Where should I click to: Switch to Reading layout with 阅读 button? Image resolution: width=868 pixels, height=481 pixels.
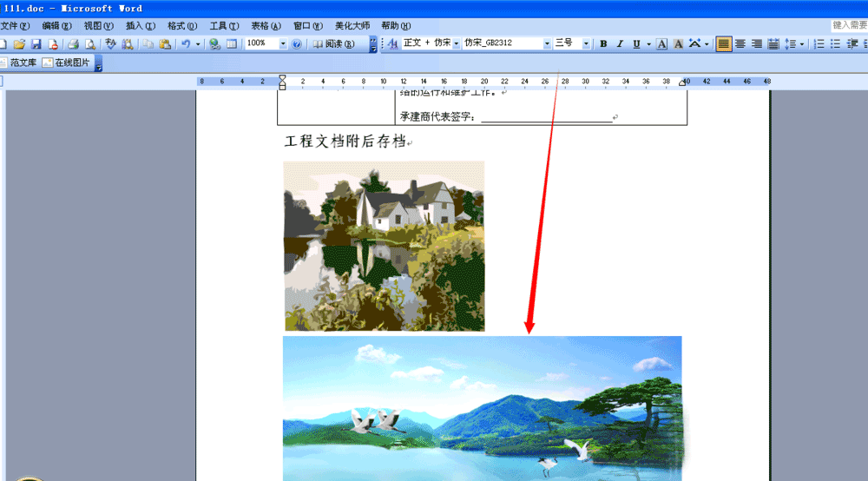(334, 43)
